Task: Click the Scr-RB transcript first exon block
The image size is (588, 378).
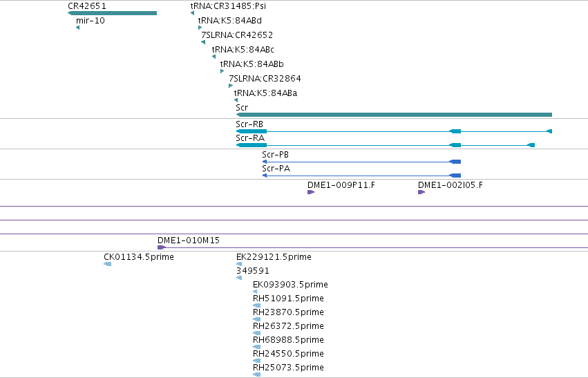Action: coord(252,131)
